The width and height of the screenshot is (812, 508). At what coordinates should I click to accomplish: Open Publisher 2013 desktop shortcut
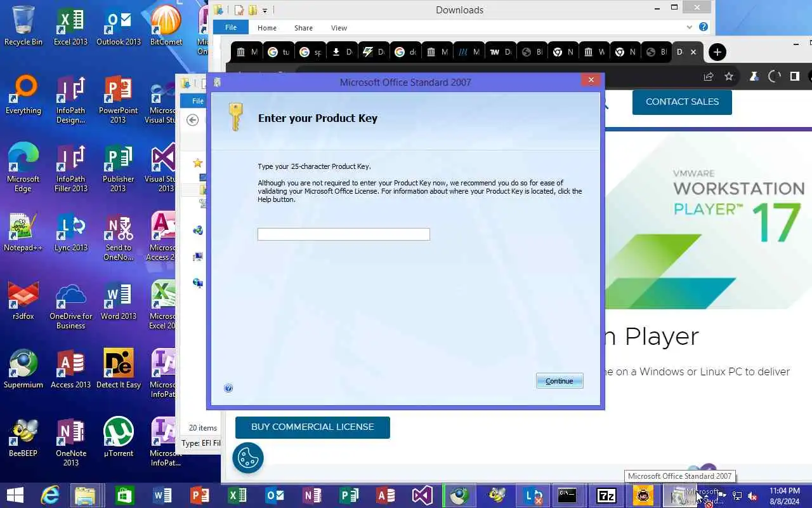click(x=119, y=167)
